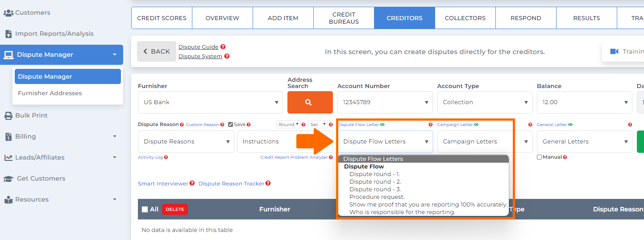
Task: Click the Leads/Affiliates chart icon
Action: pyautogui.click(x=8, y=158)
